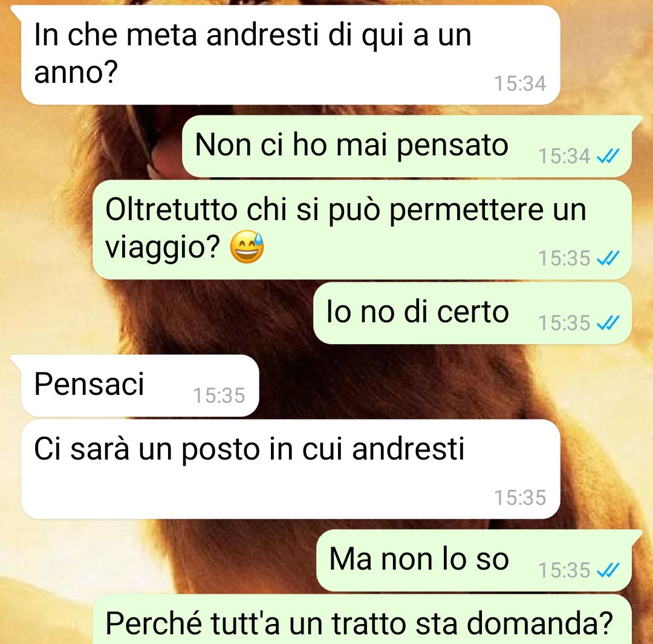The height and width of the screenshot is (644, 653).
Task: Tap the 15:35 timestamp on 'Io no di certo'
Action: point(564,323)
